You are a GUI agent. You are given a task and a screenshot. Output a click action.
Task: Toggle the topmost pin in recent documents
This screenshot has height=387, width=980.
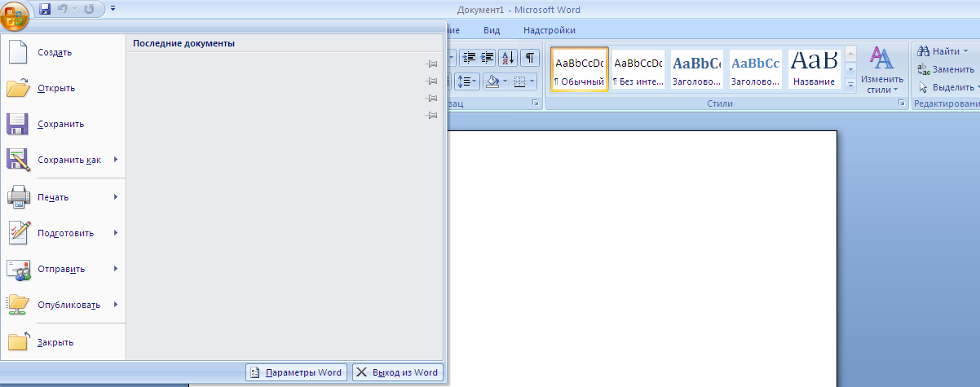(x=432, y=64)
